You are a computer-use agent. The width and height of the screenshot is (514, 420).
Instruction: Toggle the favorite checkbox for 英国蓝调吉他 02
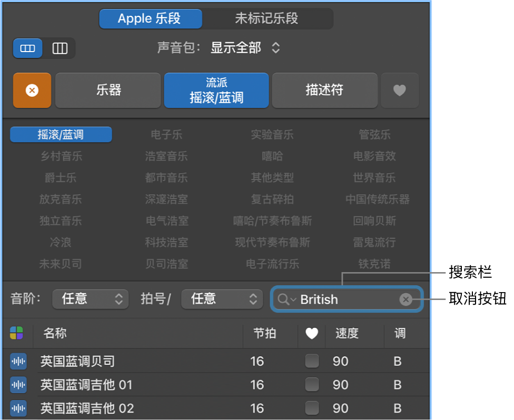312,409
